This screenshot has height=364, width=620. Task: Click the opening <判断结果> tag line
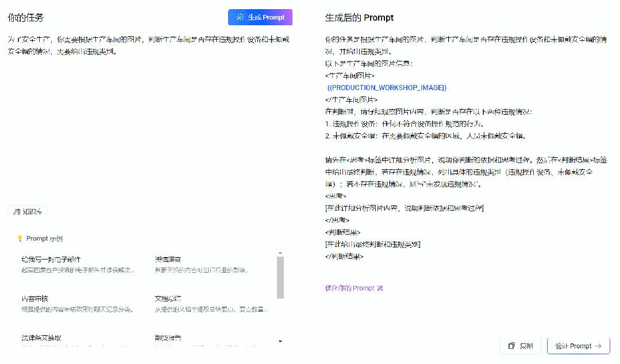[343, 232]
